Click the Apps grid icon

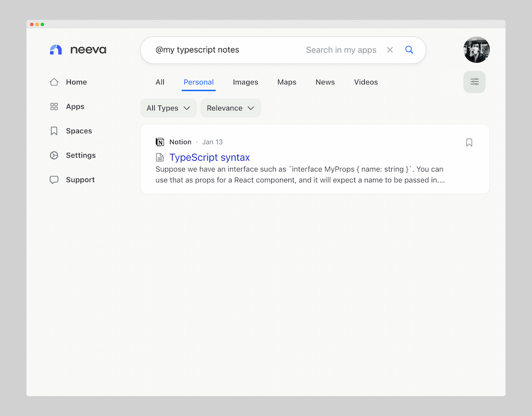click(54, 107)
